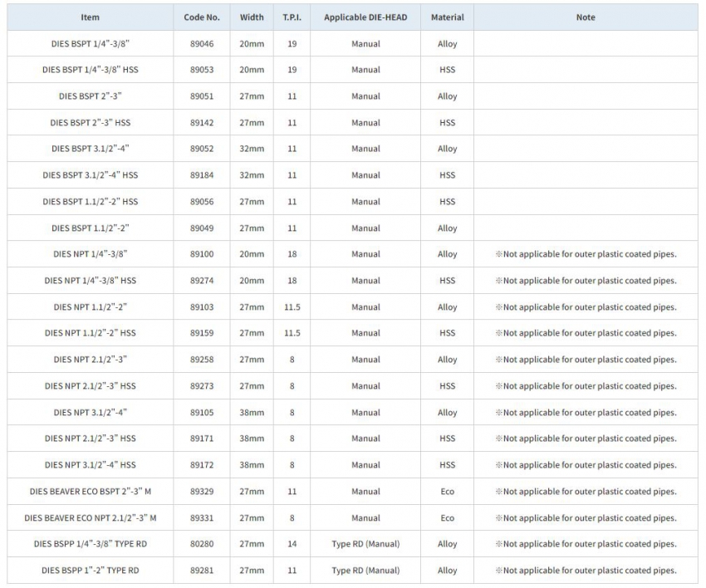This screenshot has width=706, height=588.
Task: Click code number 80280
Action: coord(201,544)
